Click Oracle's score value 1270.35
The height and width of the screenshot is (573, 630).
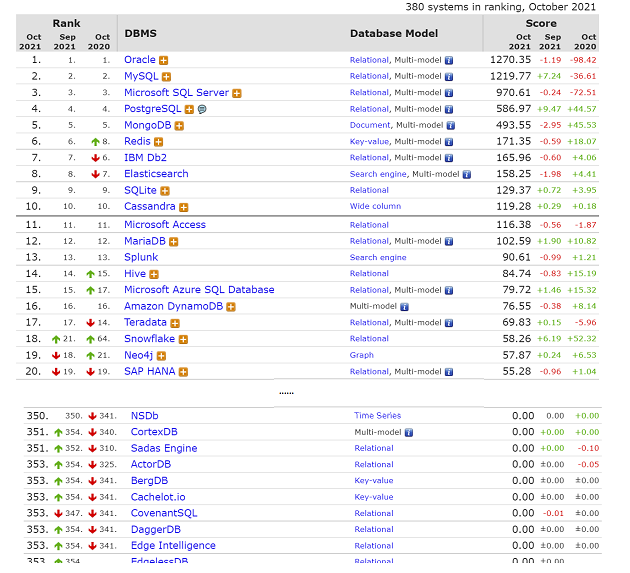[x=510, y=60]
